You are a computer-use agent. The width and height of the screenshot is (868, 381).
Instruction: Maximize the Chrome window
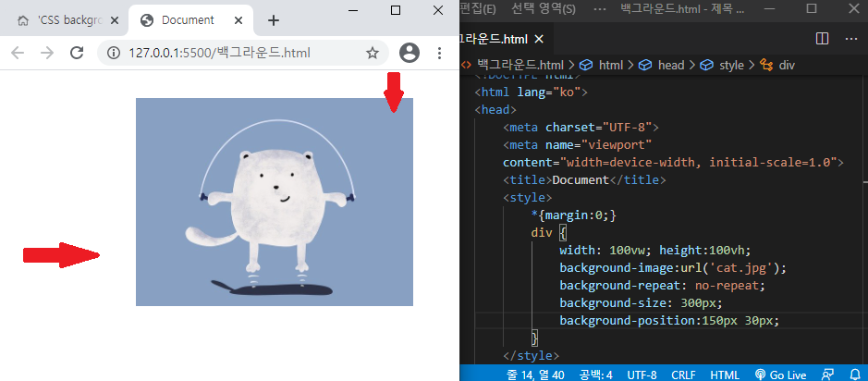(396, 10)
